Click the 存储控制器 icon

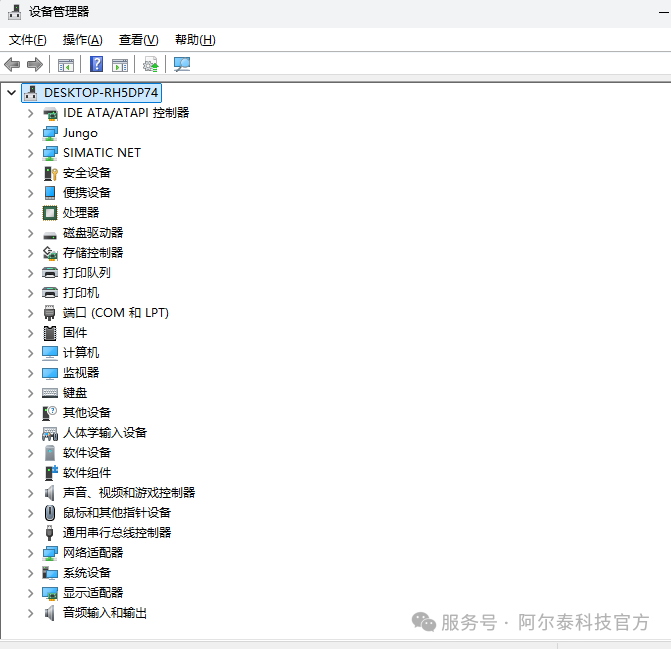click(x=50, y=253)
